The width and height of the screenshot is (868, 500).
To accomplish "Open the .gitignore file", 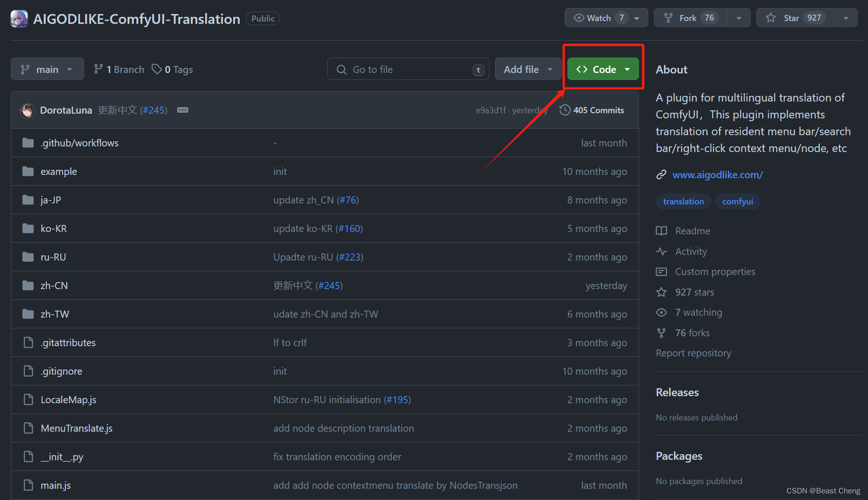I will click(61, 371).
